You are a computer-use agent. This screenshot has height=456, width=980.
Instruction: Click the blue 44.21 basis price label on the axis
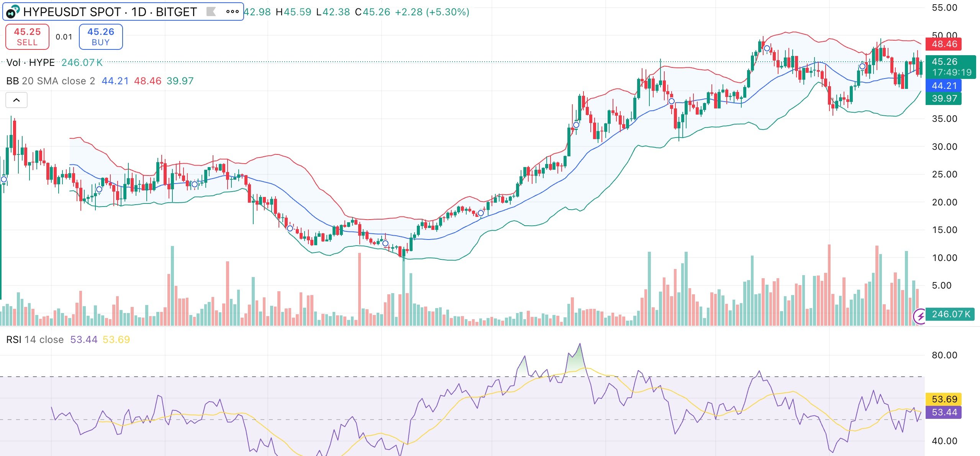[x=945, y=86]
